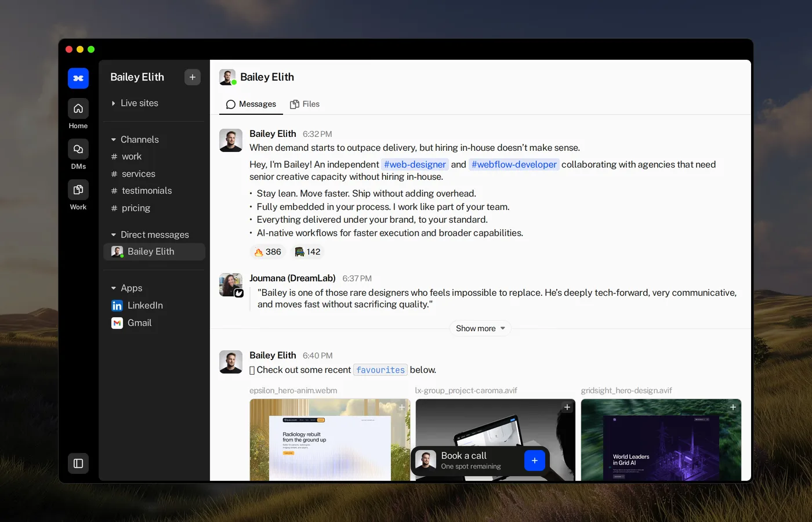Click the LinkedIn app label
The width and height of the screenshot is (812, 522).
coord(145,306)
